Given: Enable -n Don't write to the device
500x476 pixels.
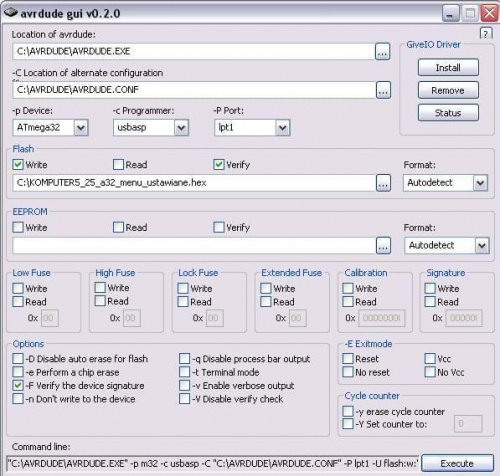Looking at the screenshot, I should pos(18,399).
